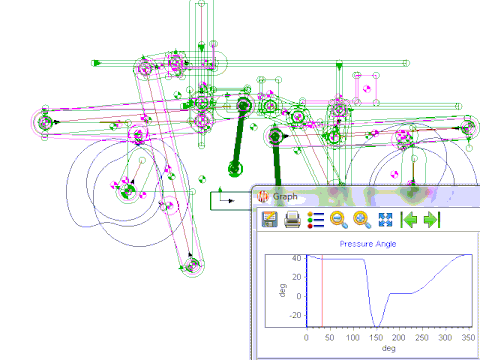This screenshot has height=360, width=480.
Task: Zoom in with the plus magnifier icon
Action: [x=362, y=220]
